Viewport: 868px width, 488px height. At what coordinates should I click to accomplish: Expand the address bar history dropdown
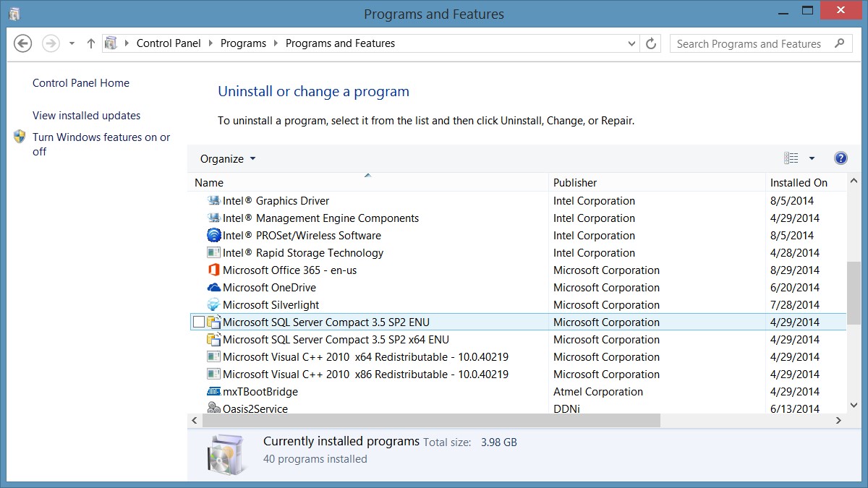coord(631,43)
